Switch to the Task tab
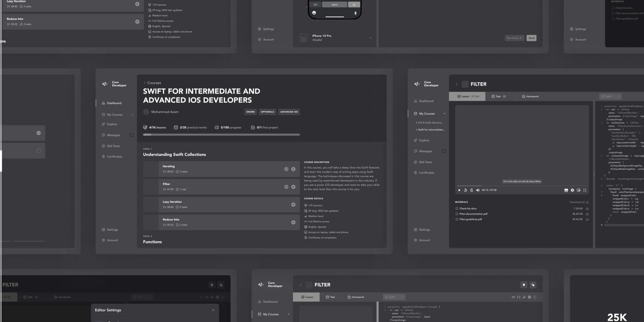 pos(498,96)
